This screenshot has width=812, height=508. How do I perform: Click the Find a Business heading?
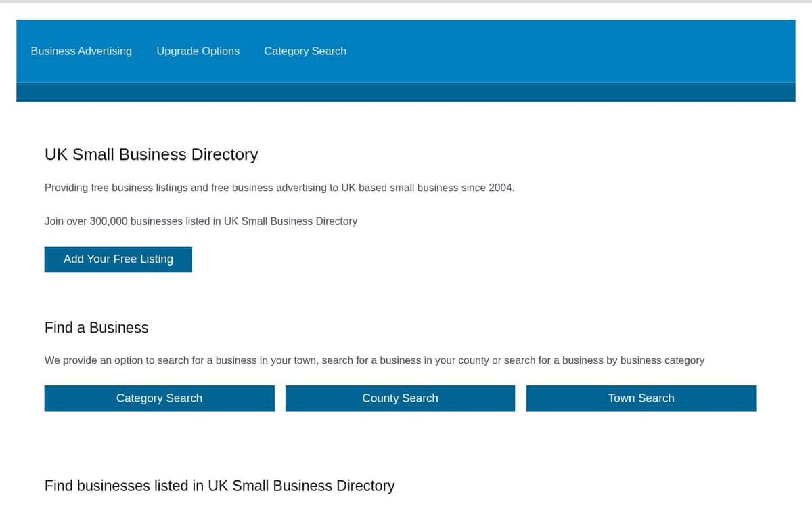(96, 328)
